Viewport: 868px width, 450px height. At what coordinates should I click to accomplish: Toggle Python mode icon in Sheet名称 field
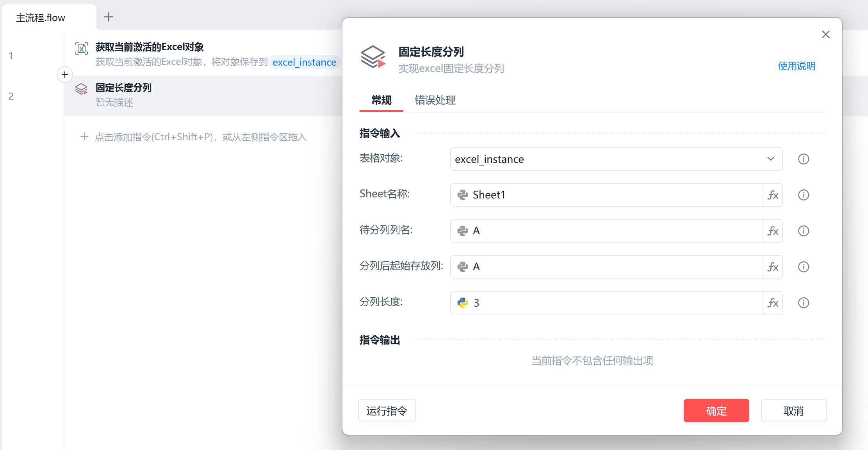coord(463,195)
